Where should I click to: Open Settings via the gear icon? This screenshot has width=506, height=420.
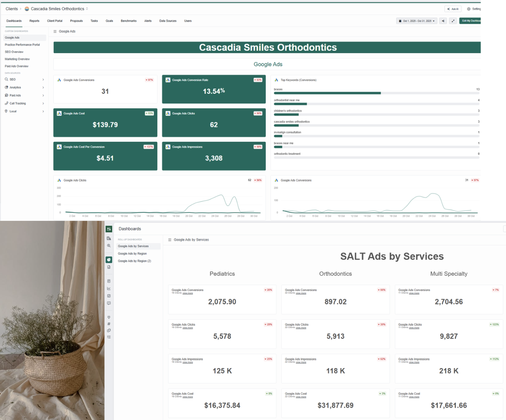point(469,9)
